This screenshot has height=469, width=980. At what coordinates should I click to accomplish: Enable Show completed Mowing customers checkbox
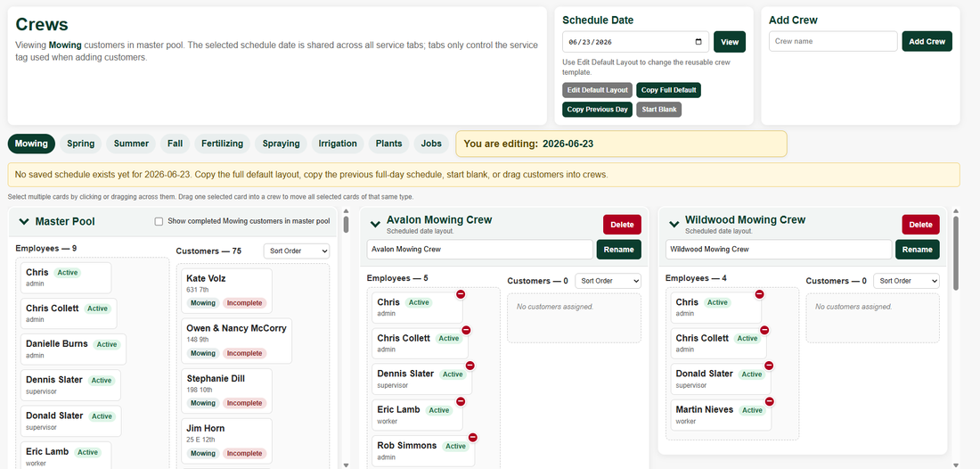159,221
